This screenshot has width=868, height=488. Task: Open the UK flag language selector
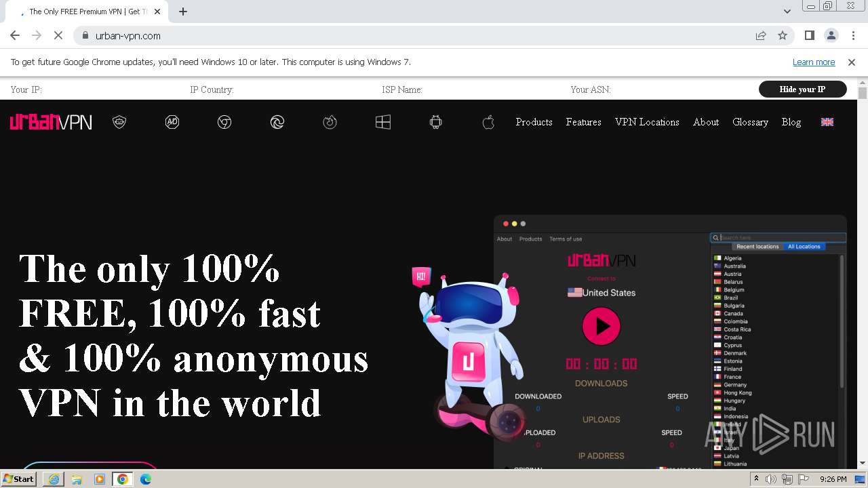827,122
